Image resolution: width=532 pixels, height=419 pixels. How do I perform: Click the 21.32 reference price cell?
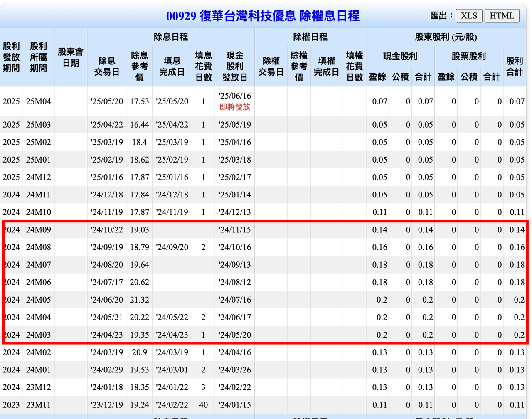coord(139,300)
